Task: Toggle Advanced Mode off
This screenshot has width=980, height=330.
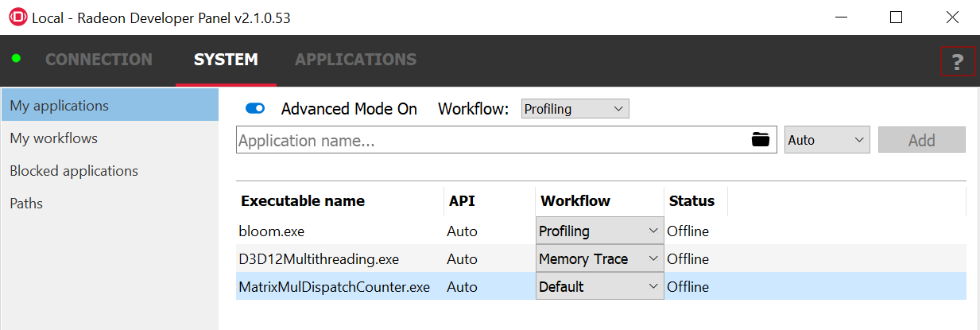Action: [255, 109]
